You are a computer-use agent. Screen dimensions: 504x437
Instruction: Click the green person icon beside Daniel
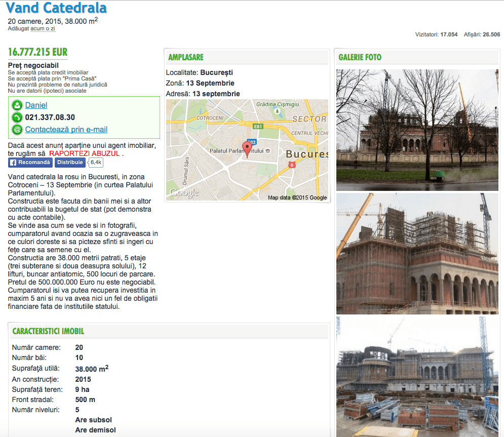click(17, 105)
